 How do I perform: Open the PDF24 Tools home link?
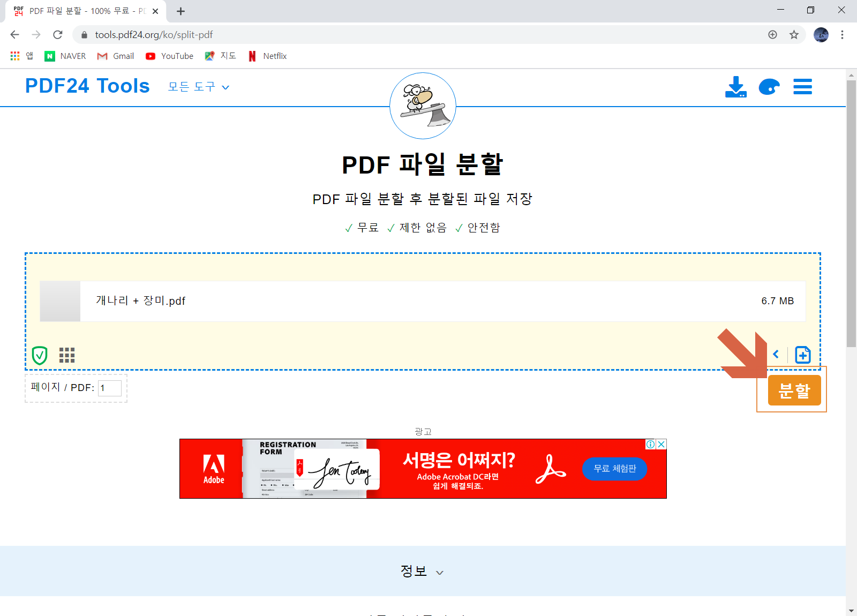[87, 86]
